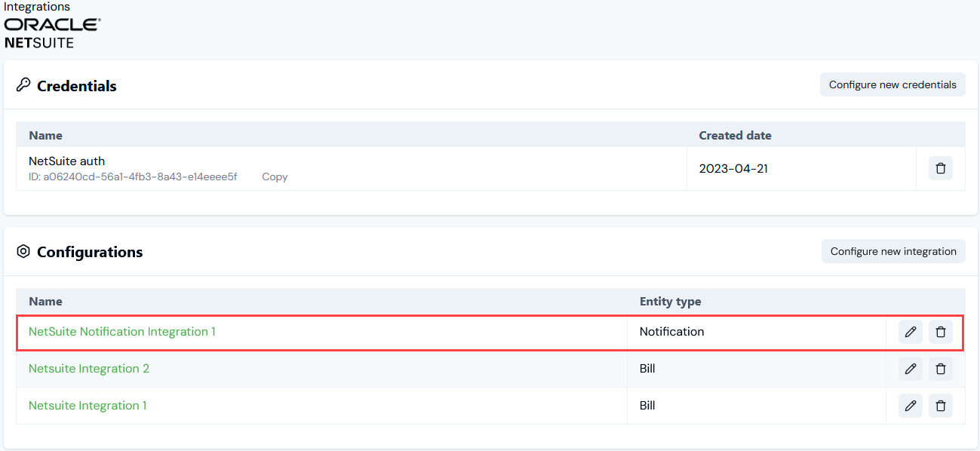The height and width of the screenshot is (451, 980).
Task: Delete NetSuite Notification Integration 1
Action: (x=940, y=332)
